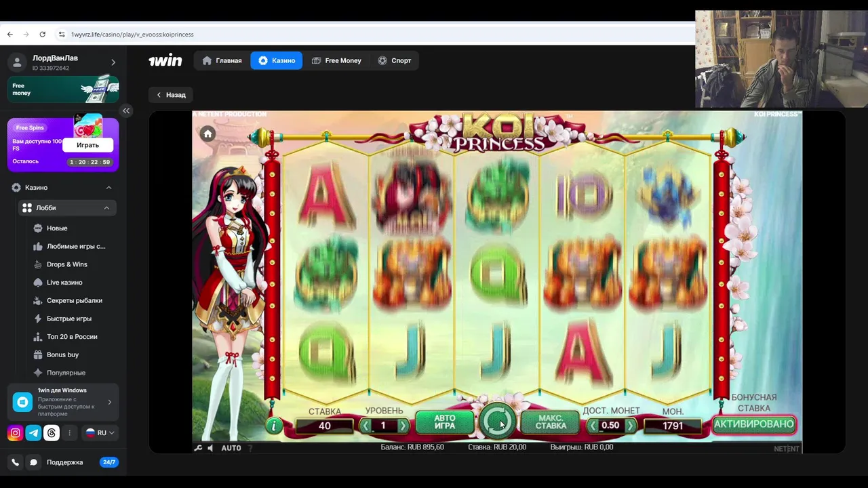Open the chat support bubble icon
The height and width of the screenshot is (488, 868).
tap(33, 462)
